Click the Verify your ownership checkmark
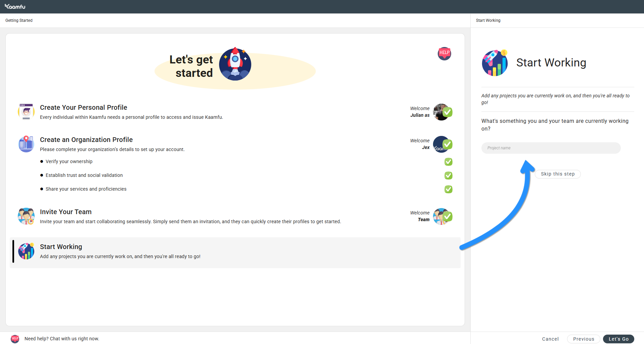The height and width of the screenshot is (344, 644). [448, 162]
